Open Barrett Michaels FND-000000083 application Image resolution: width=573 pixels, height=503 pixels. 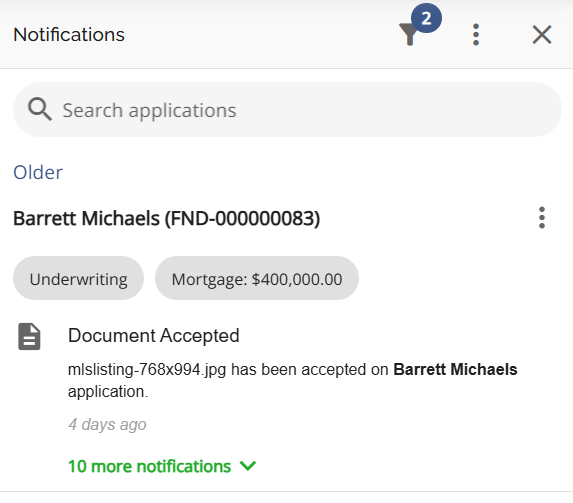(x=167, y=219)
